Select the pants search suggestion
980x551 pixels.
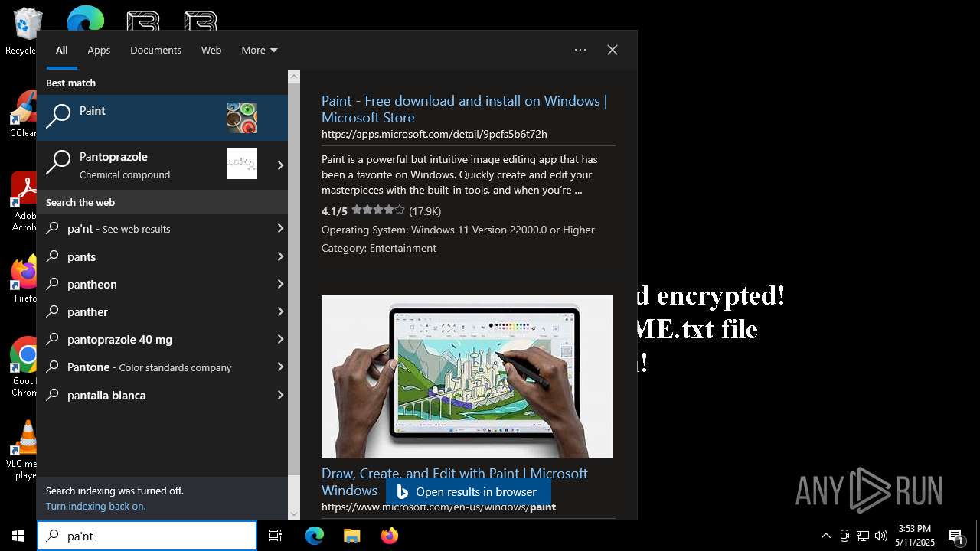tap(153, 256)
